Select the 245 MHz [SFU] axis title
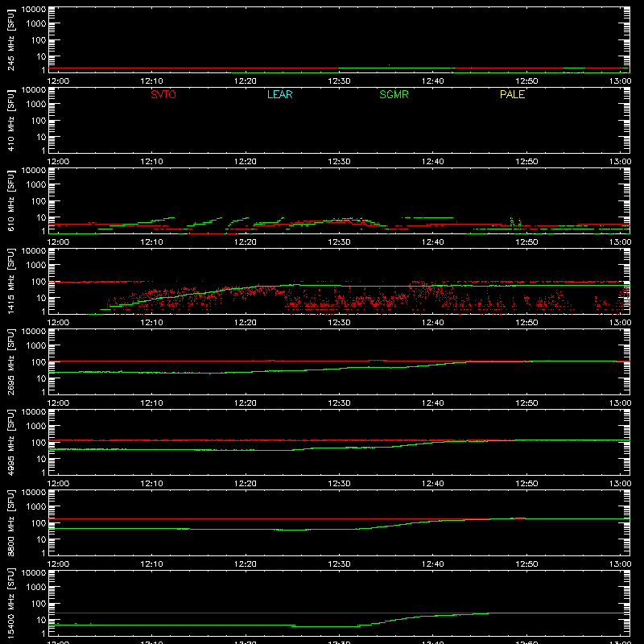Image resolution: width=644 pixels, height=644 pixels. pyautogui.click(x=11, y=39)
